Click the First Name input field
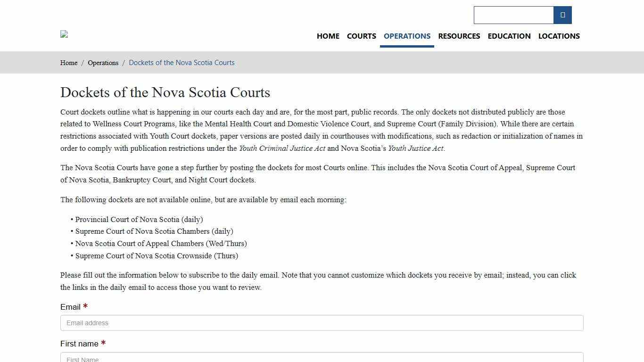 pos(322,359)
